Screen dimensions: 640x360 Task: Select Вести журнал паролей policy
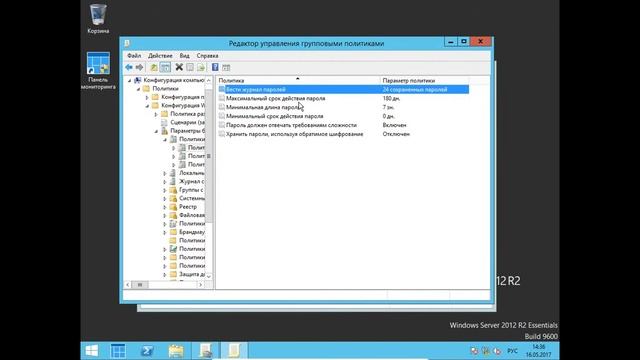[256, 89]
